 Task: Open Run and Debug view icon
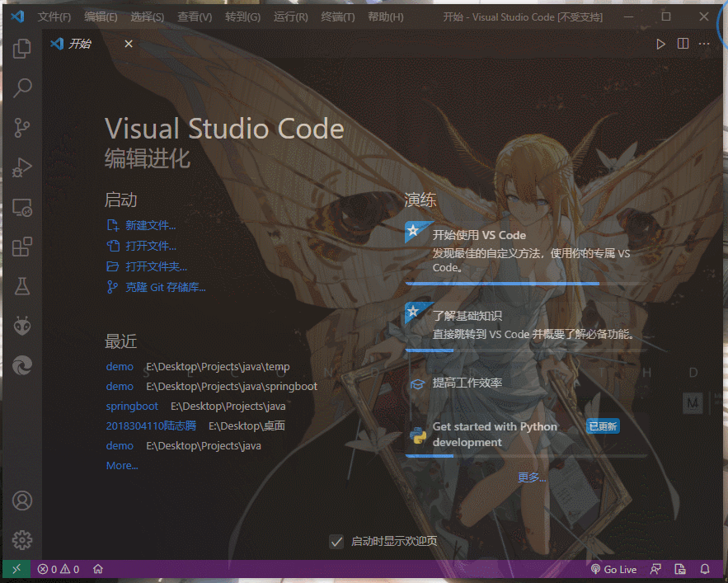click(x=22, y=168)
